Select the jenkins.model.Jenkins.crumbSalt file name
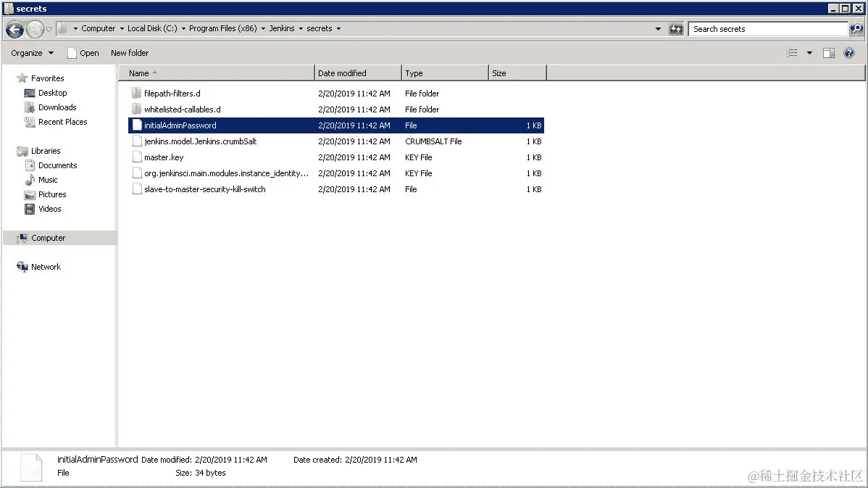The image size is (868, 488). 201,141
